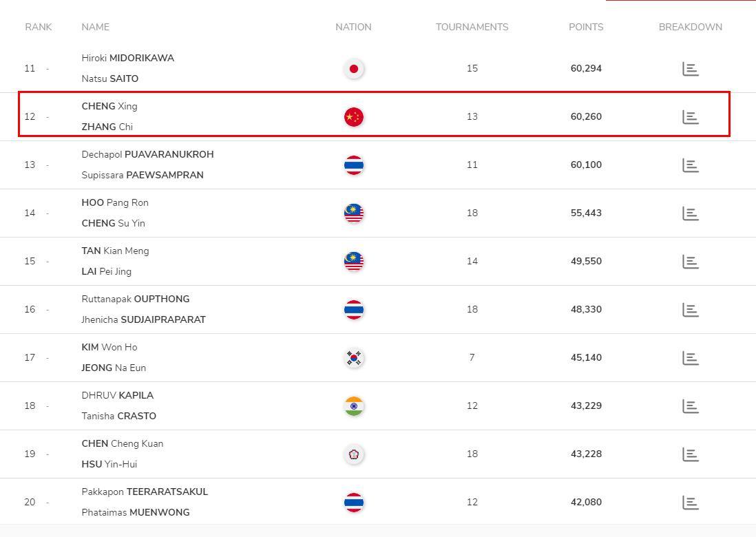Click the China flag next to Cheng Xing
The height and width of the screenshot is (537, 756).
pyautogui.click(x=354, y=117)
